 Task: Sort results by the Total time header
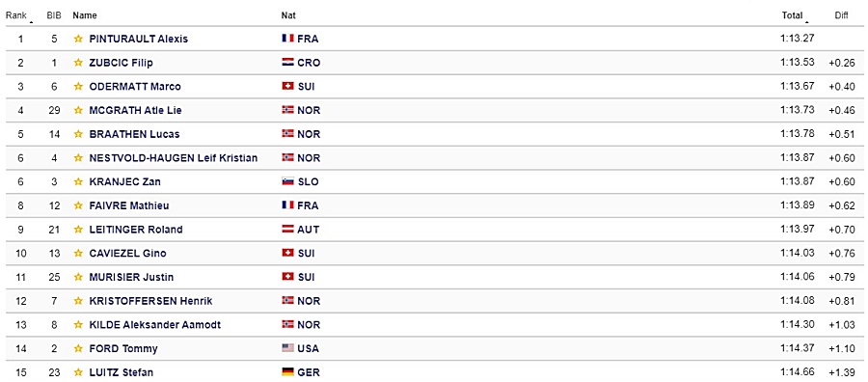click(792, 15)
